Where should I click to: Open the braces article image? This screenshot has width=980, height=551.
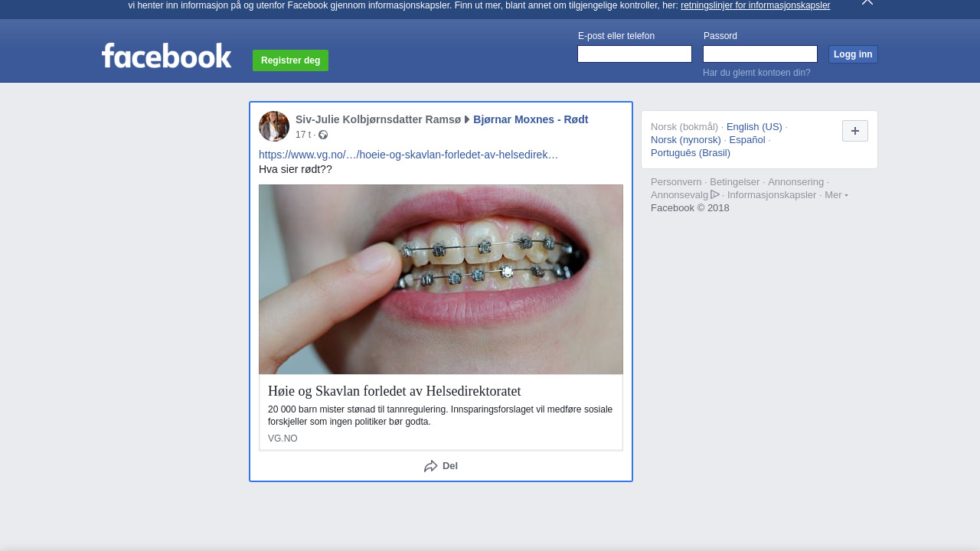pyautogui.click(x=441, y=279)
